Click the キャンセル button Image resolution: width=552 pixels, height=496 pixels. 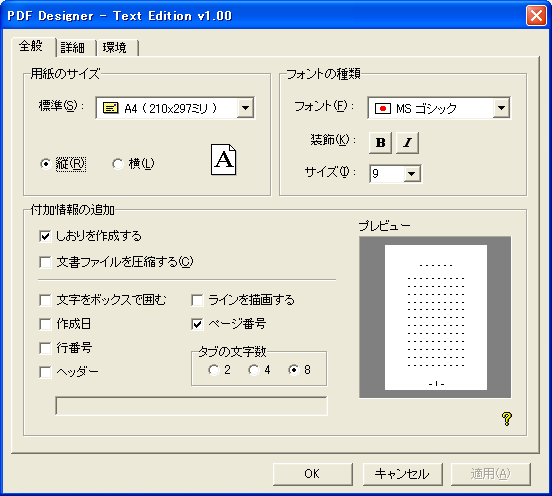point(402,474)
